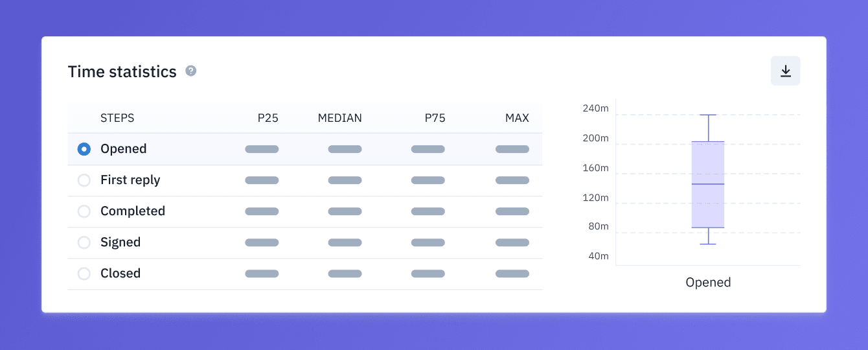Select the Signed radio button
The height and width of the screenshot is (350, 868).
[84, 242]
